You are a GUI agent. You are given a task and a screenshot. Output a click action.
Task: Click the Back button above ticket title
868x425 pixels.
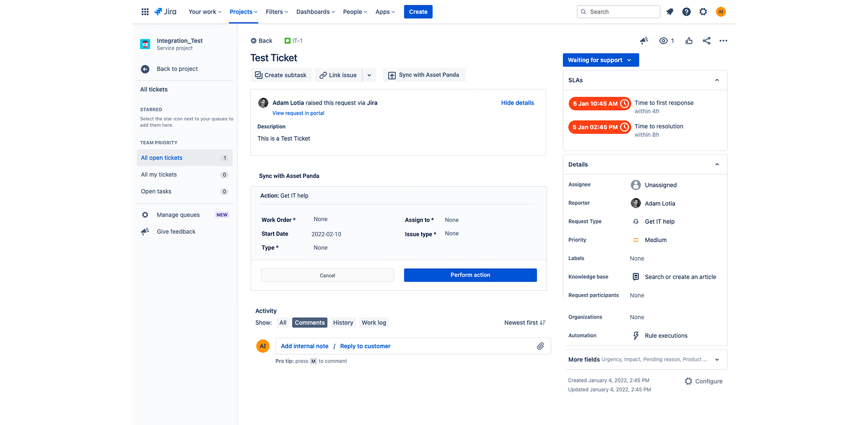coord(261,41)
